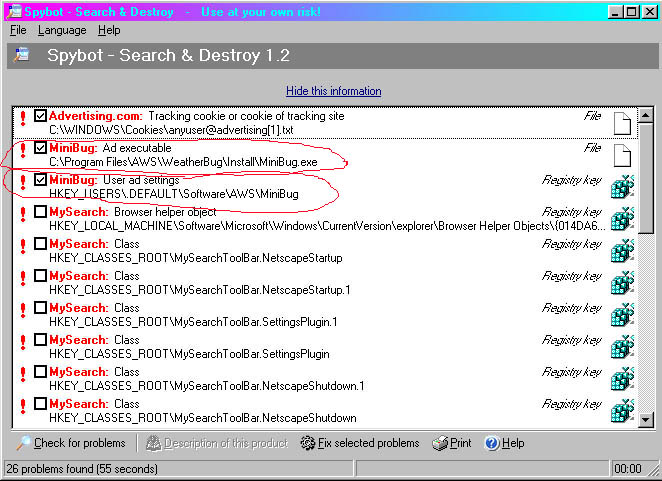Click the red exclamation mark beside Advertising.com
Image resolution: width=662 pixels, height=481 pixels.
coord(22,123)
